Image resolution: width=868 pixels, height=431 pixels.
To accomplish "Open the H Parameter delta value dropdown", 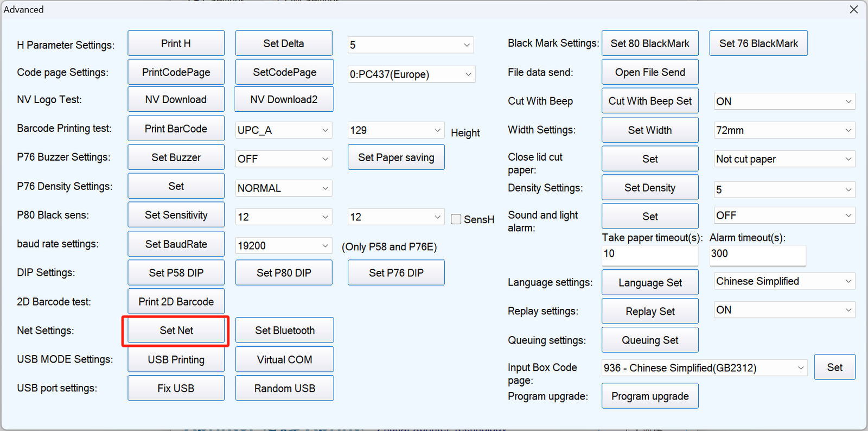I will (411, 45).
